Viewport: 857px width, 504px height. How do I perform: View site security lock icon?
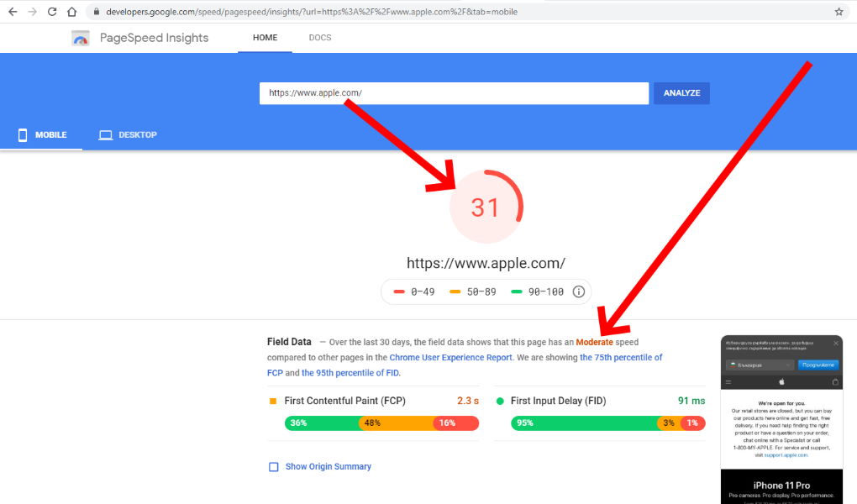[x=96, y=12]
